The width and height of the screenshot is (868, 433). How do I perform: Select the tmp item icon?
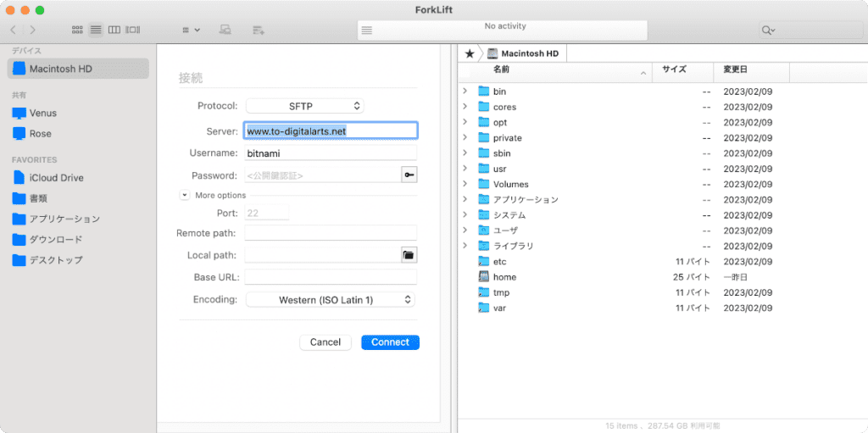484,292
